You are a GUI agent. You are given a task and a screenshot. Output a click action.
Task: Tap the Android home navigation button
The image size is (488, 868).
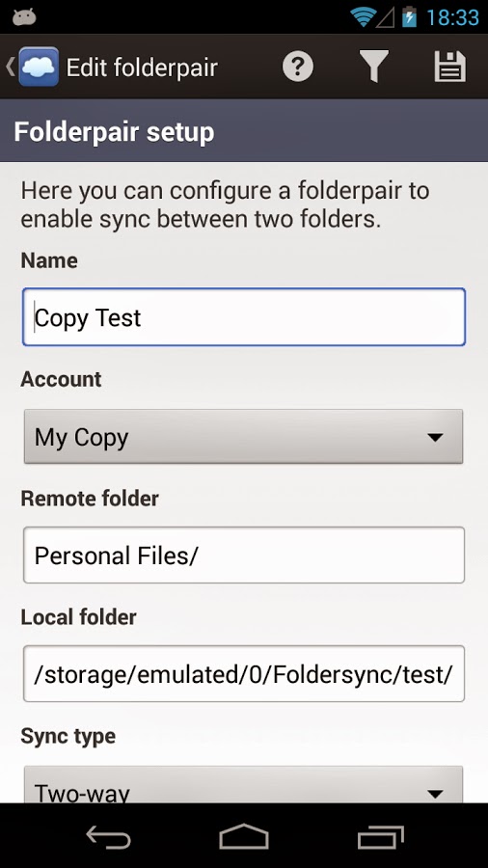pos(244,836)
